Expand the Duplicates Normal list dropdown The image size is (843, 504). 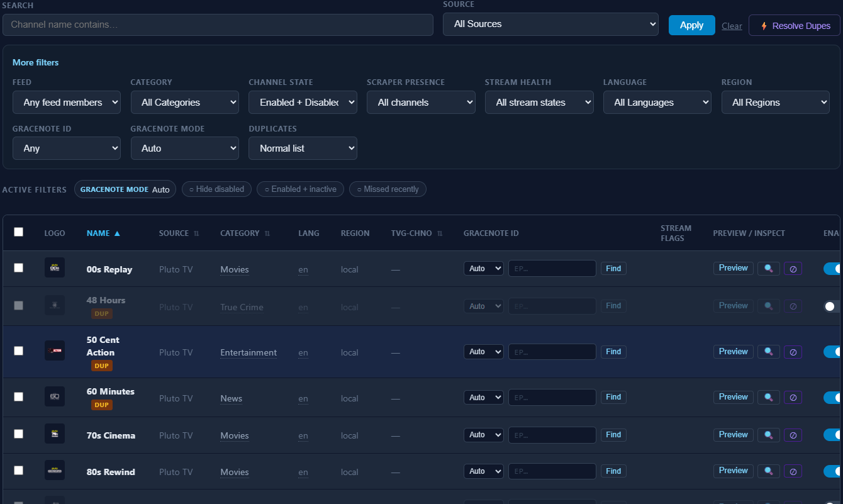[x=303, y=148]
